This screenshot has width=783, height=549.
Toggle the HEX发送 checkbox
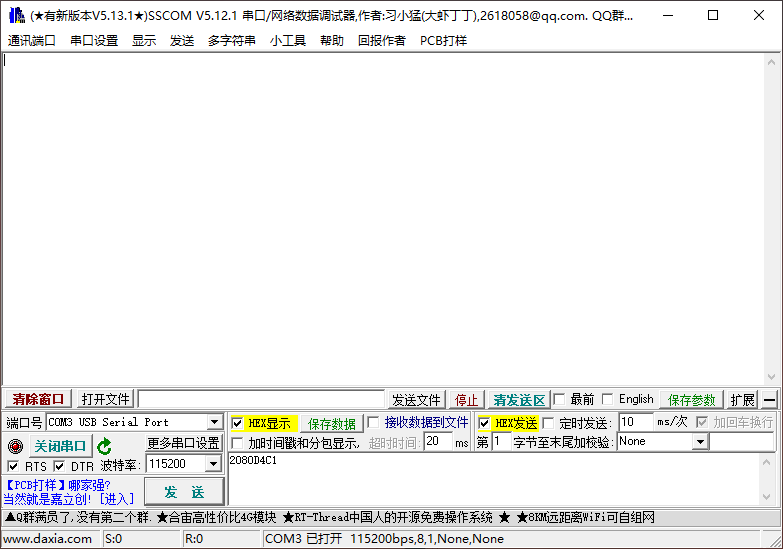click(x=484, y=423)
